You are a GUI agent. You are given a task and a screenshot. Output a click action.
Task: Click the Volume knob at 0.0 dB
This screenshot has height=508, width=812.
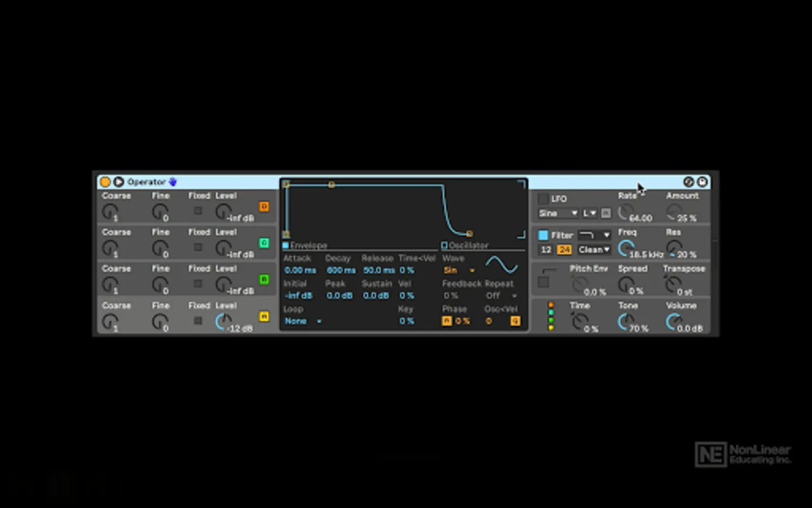pyautogui.click(x=673, y=322)
